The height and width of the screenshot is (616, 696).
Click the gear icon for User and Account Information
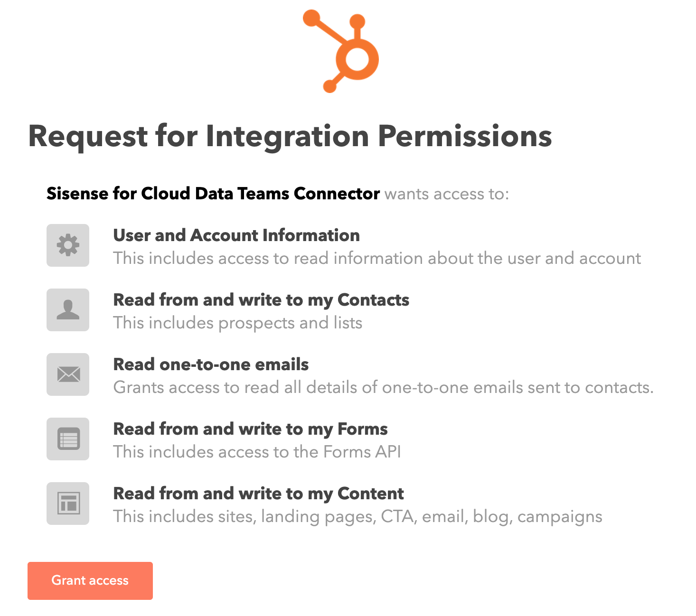coord(68,245)
